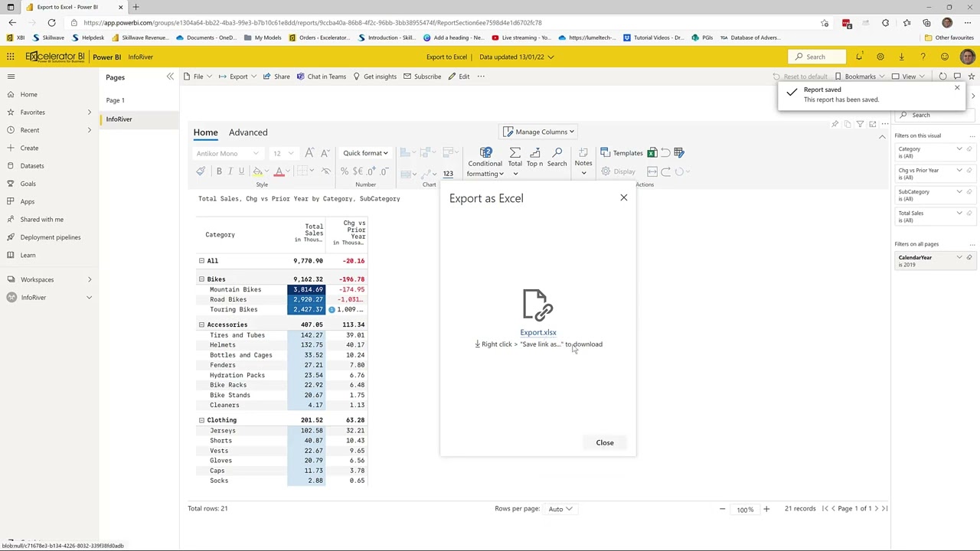The height and width of the screenshot is (551, 980).
Task: Open the help question mark icon
Action: point(923,57)
